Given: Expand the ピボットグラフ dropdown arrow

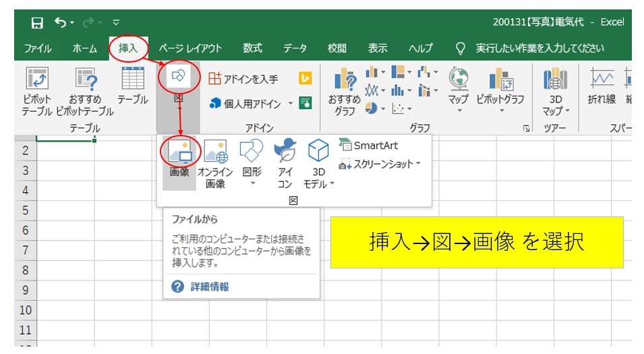Looking at the screenshot, I should point(501,111).
